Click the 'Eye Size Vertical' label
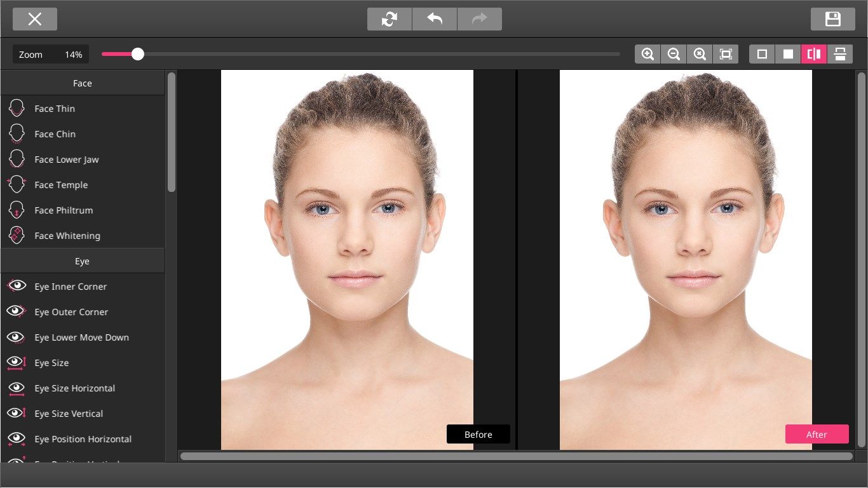Viewport: 868px width, 488px height. click(69, 414)
